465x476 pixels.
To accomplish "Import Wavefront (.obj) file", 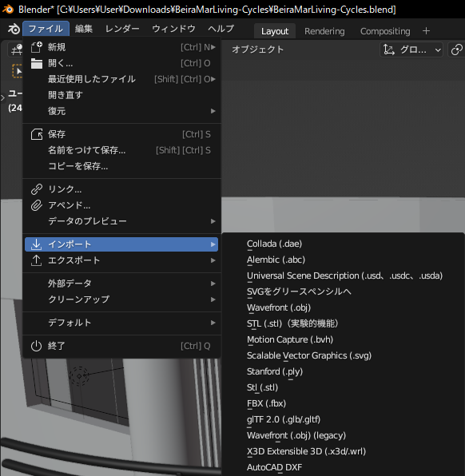I will pos(344,307).
